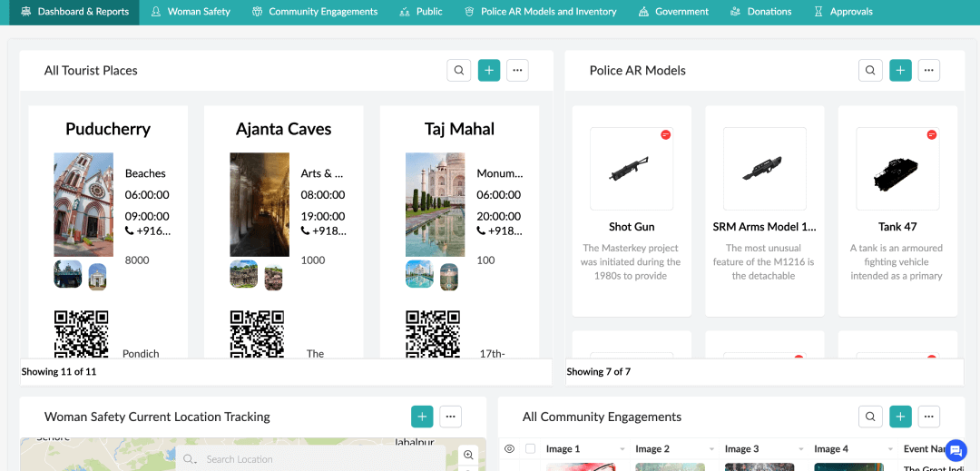Switch to Woman Safety tab

coord(191,12)
